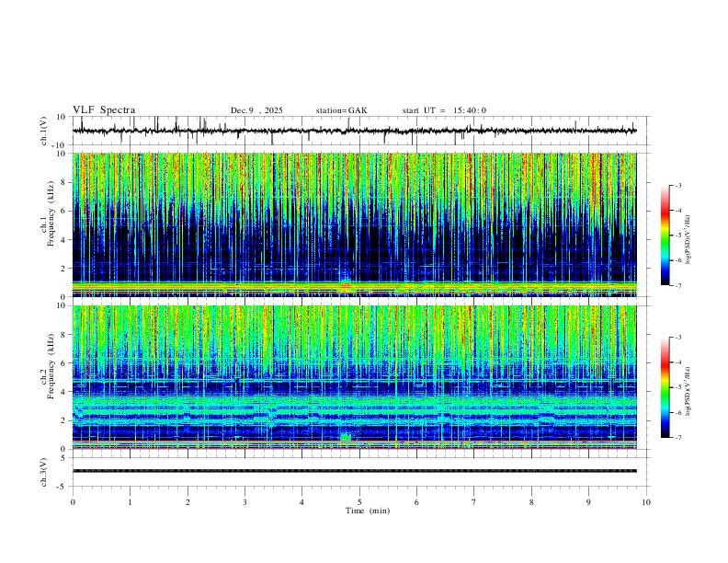
Task: Click tick label 8 on the Time axis
Action: (531, 502)
